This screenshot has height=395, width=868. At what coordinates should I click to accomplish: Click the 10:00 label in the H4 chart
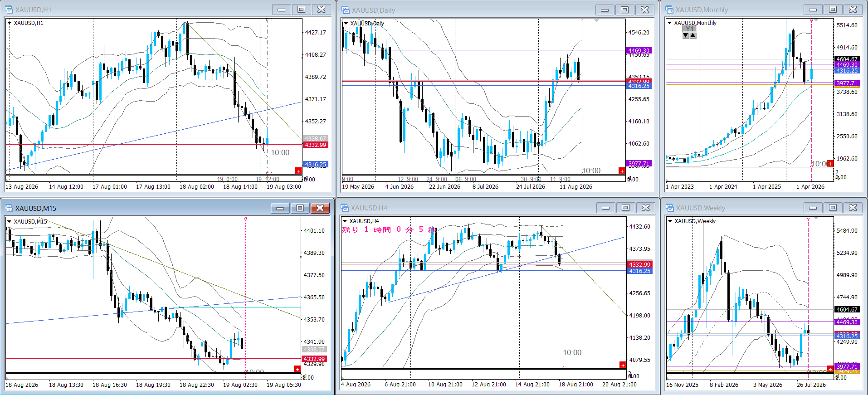click(572, 353)
